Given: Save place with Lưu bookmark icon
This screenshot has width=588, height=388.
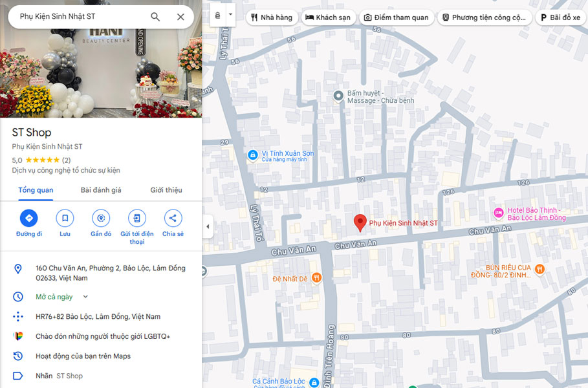Looking at the screenshot, I should click(65, 219).
